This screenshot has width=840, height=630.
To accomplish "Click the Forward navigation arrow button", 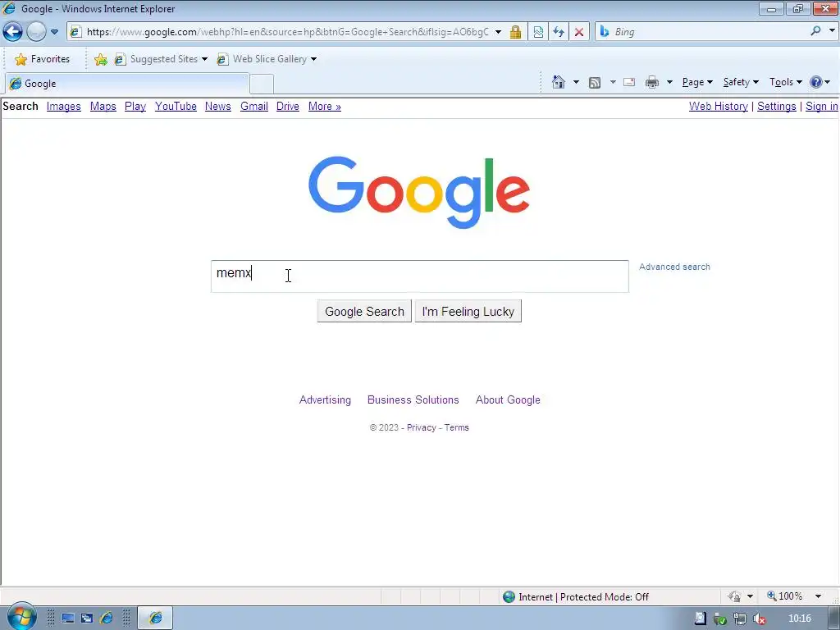I will coord(36,32).
